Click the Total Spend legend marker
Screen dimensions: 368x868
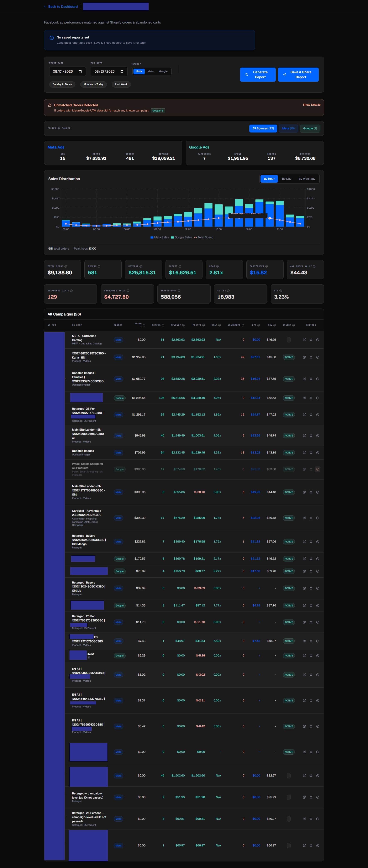click(196, 238)
